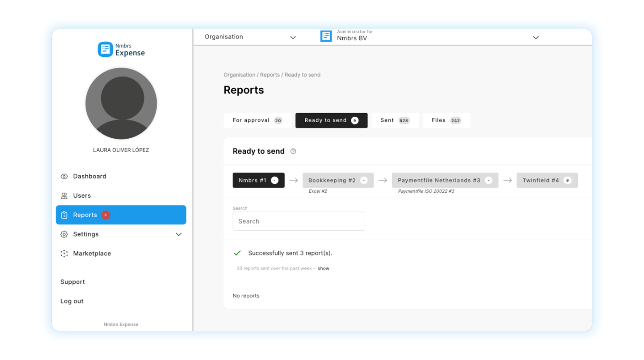The height and width of the screenshot is (360, 644).
Task: Expand the Settings submenu chevron
Action: (x=179, y=234)
